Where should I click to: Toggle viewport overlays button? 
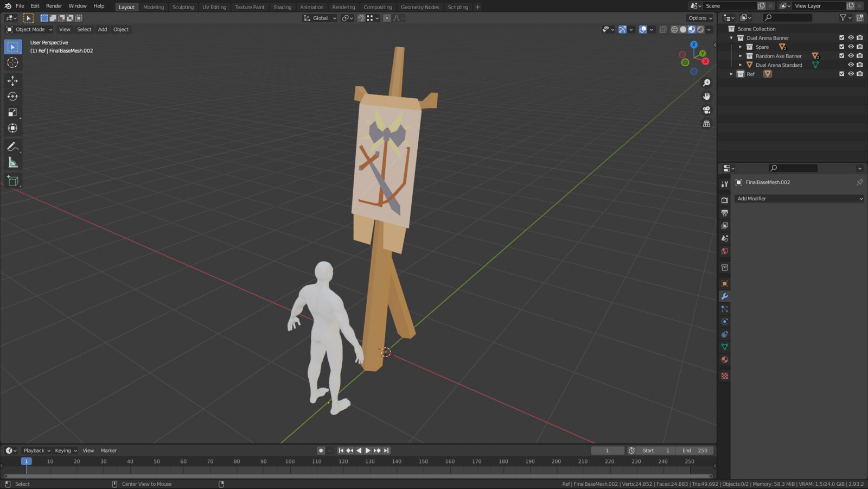point(643,29)
